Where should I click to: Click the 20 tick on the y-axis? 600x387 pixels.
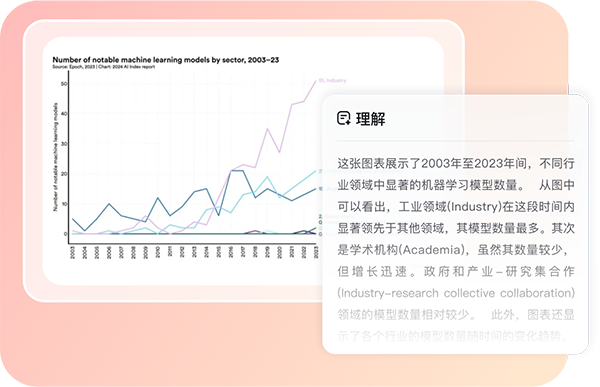[64, 174]
